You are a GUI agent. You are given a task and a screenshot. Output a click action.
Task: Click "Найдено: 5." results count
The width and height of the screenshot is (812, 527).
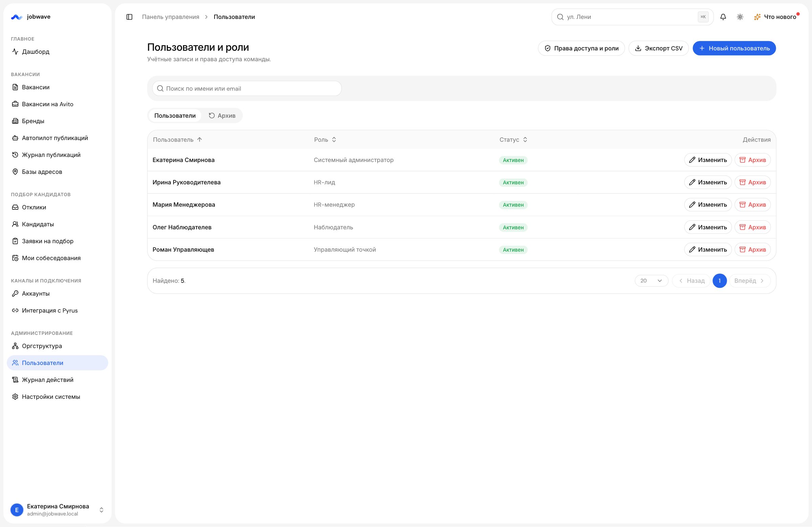pyautogui.click(x=169, y=280)
